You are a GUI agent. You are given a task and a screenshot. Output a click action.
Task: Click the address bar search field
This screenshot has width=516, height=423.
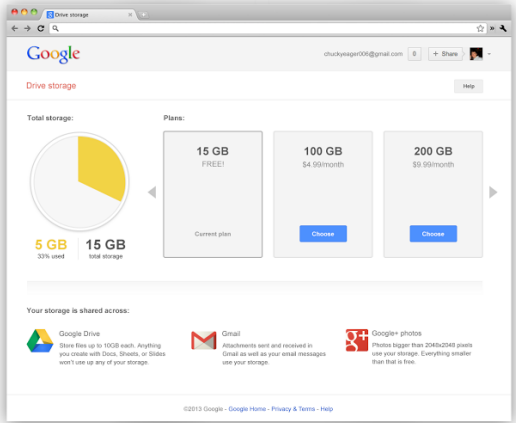[x=268, y=28]
